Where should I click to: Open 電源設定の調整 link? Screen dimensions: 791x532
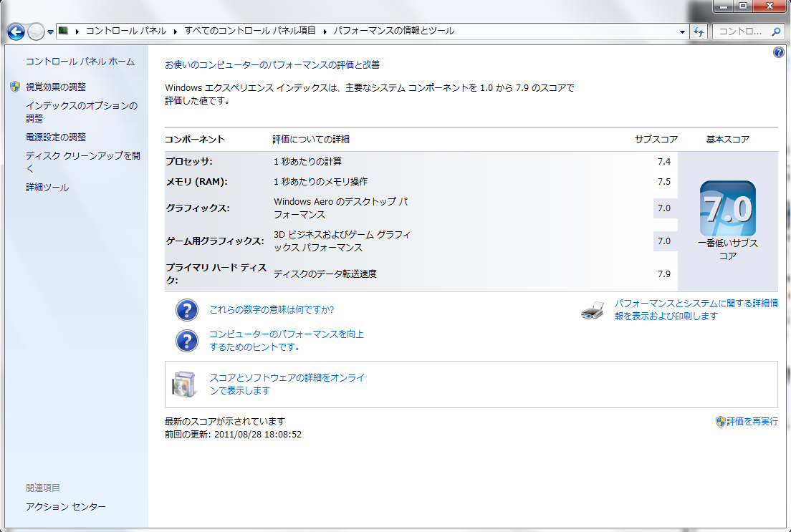click(x=56, y=137)
